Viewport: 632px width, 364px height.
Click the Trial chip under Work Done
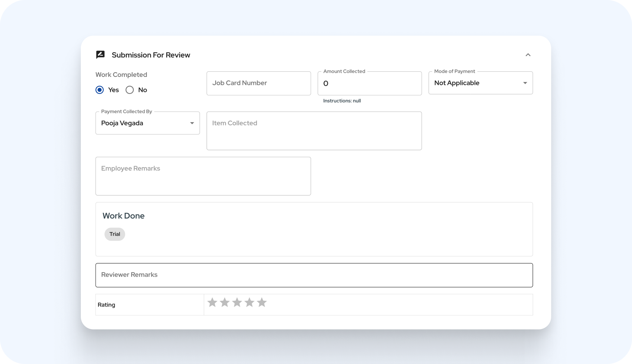click(x=115, y=234)
